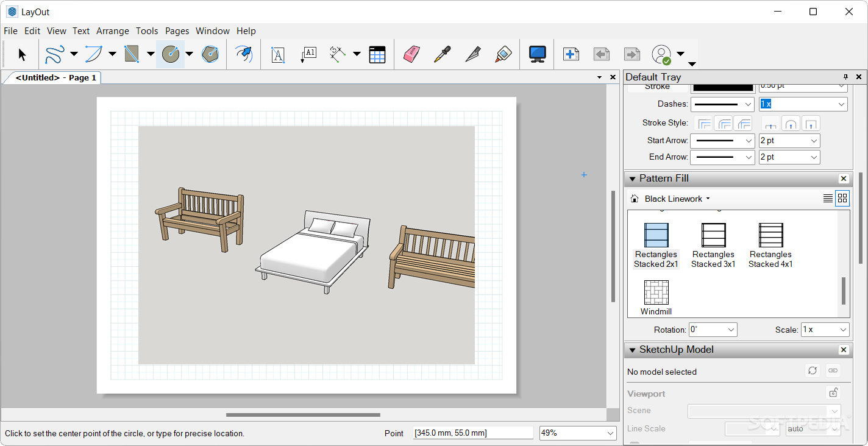Open the Tools menu
The width and height of the screenshot is (868, 446).
147,31
